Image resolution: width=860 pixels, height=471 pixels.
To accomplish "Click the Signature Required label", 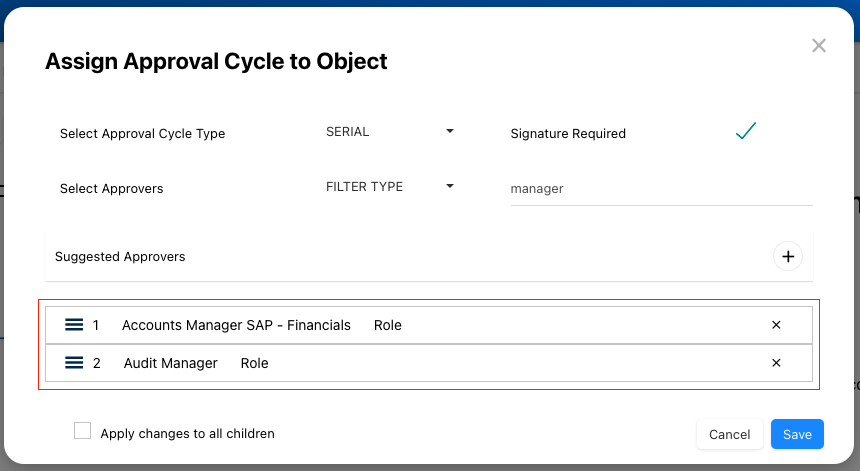I will (568, 133).
